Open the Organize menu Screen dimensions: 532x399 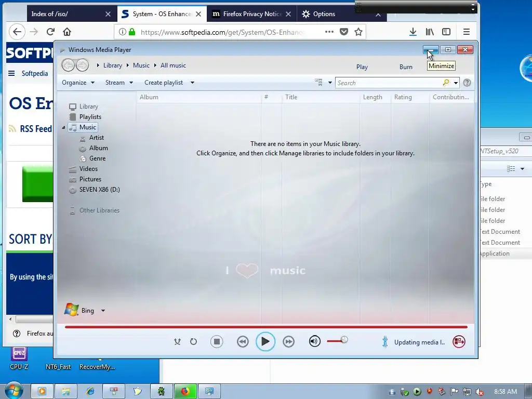pyautogui.click(x=78, y=83)
